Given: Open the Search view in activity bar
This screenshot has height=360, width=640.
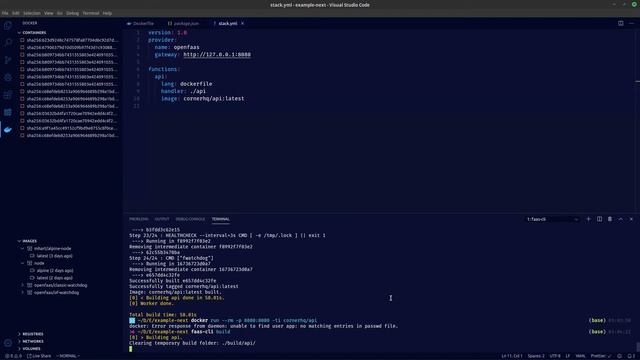Looking at the screenshot, I should 8,42.
